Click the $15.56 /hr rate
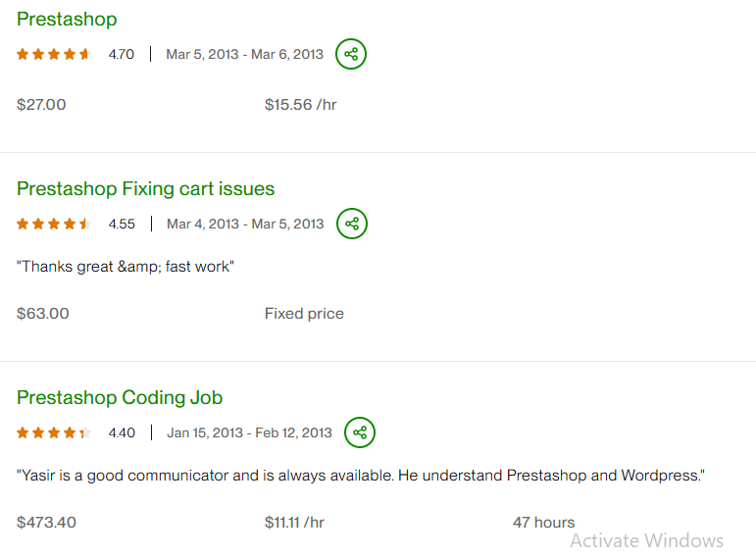This screenshot has width=756, height=557. pyautogui.click(x=300, y=104)
